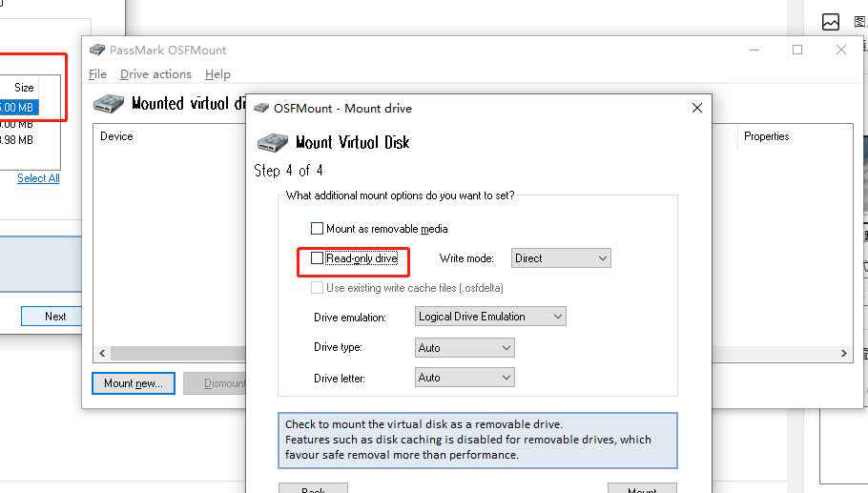Expand the Drive emulation combo box
The width and height of the screenshot is (868, 493).
pos(490,317)
